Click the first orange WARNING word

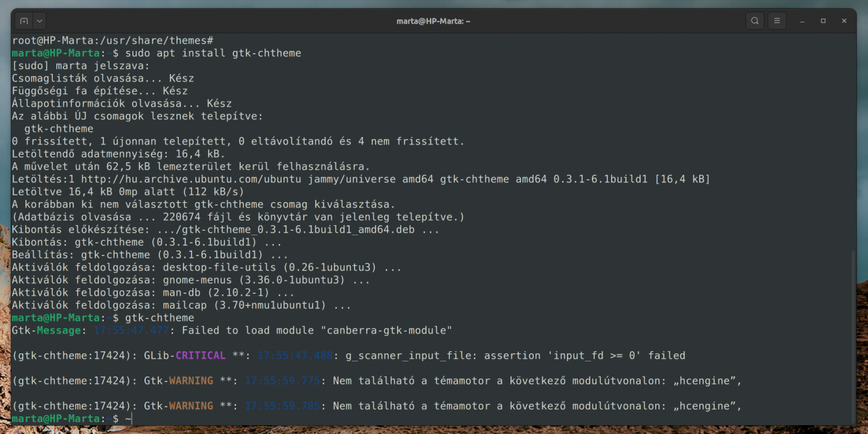191,381
